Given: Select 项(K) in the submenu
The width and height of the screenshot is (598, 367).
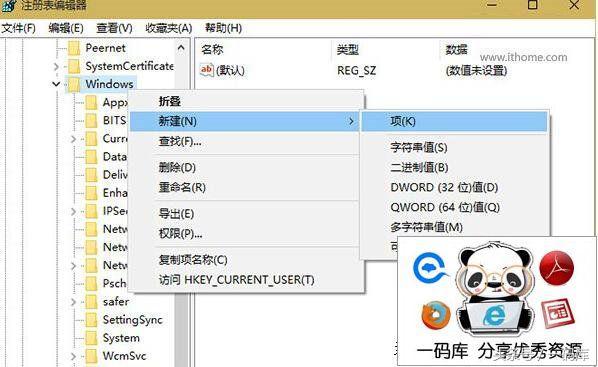Looking at the screenshot, I should [x=454, y=121].
